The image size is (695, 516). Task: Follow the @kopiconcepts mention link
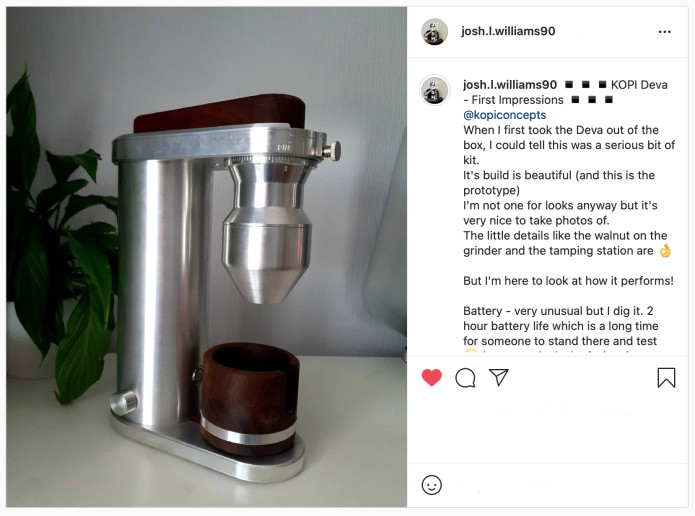[504, 115]
